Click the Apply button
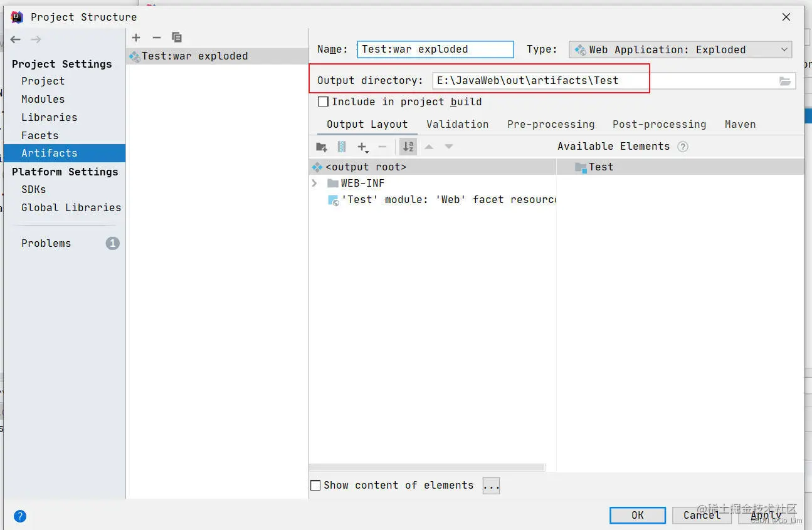The width and height of the screenshot is (812, 530). click(x=766, y=515)
